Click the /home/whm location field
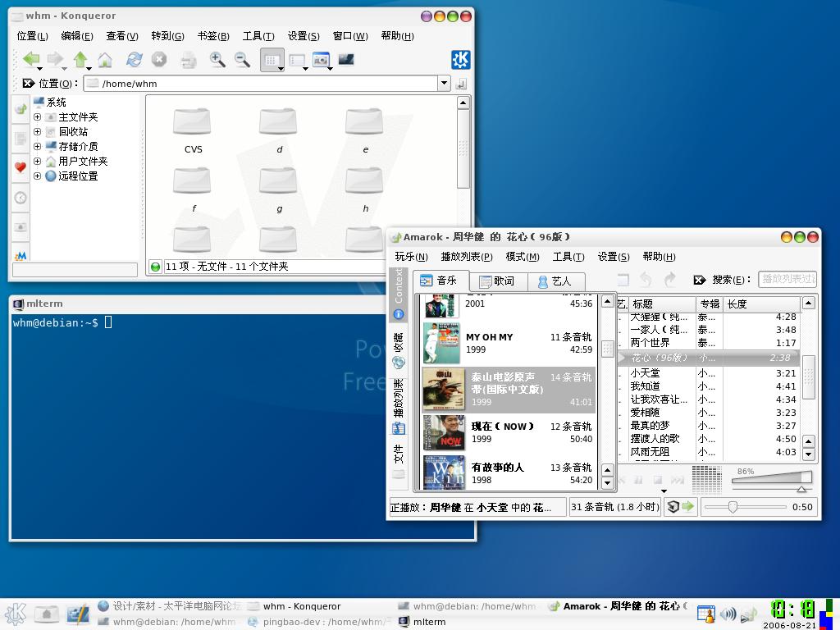 pyautogui.click(x=261, y=84)
